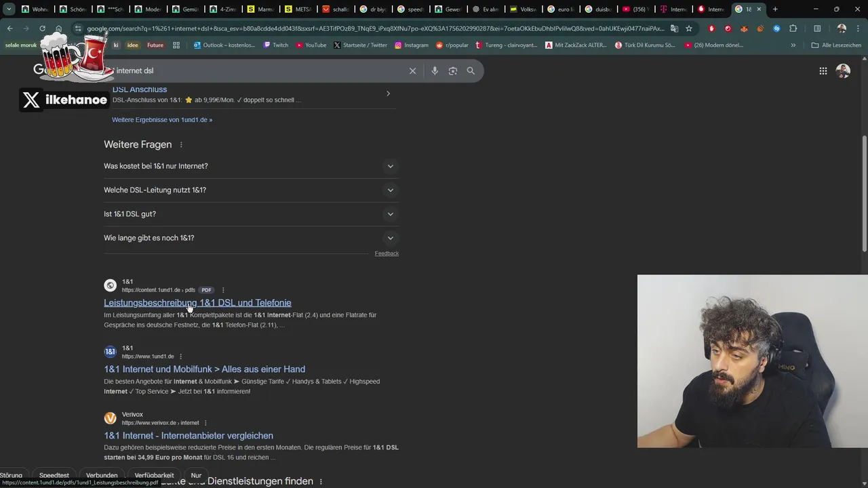Open options menu for www.1und1.de result
Screen dimensions: 868x488
[180, 357]
